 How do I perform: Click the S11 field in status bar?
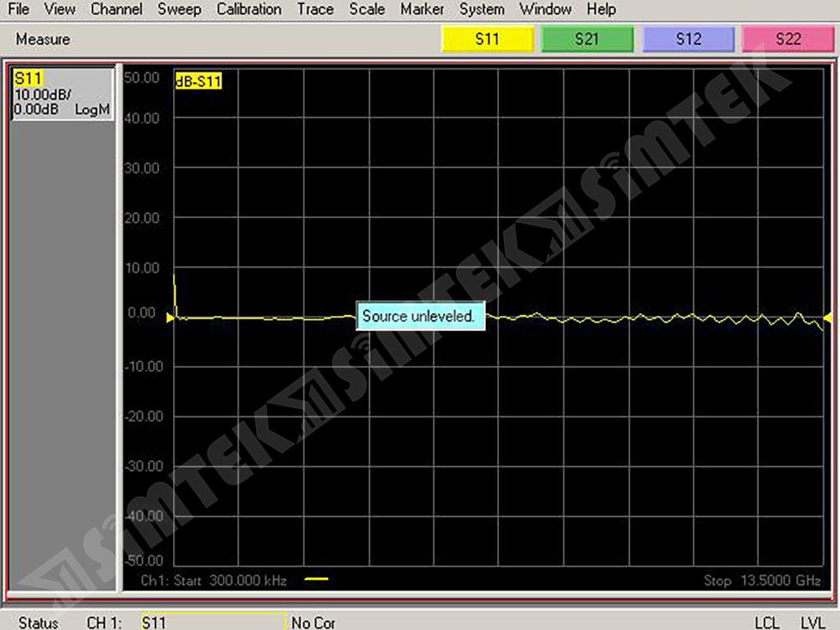[x=213, y=622]
